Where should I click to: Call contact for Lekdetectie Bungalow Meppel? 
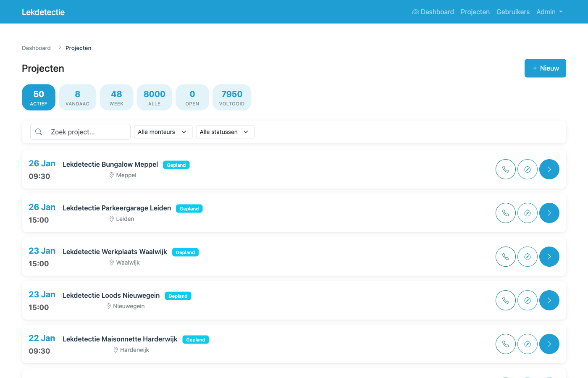506,169
